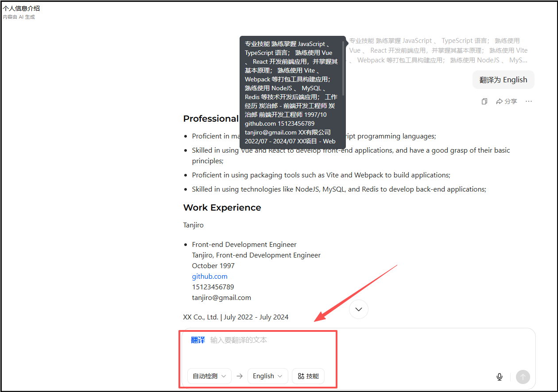The image size is (558, 392).
Task: Click the Work Experience heading
Action: coord(222,208)
